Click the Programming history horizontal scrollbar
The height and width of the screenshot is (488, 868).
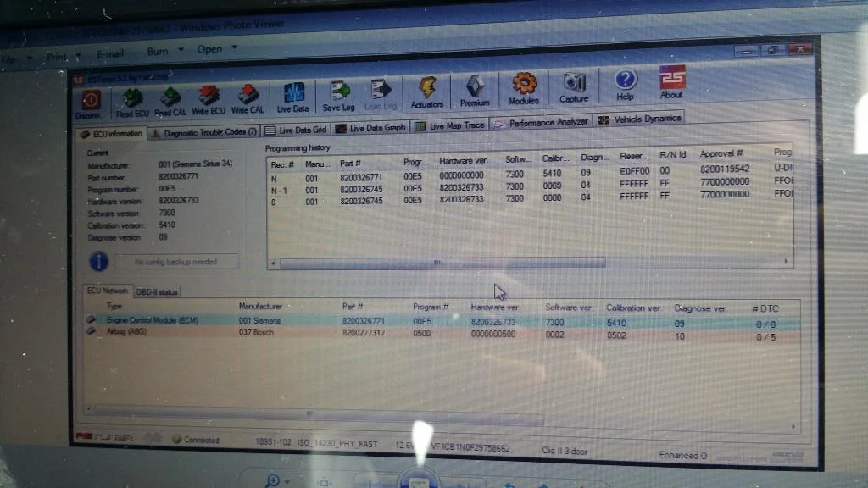point(442,263)
